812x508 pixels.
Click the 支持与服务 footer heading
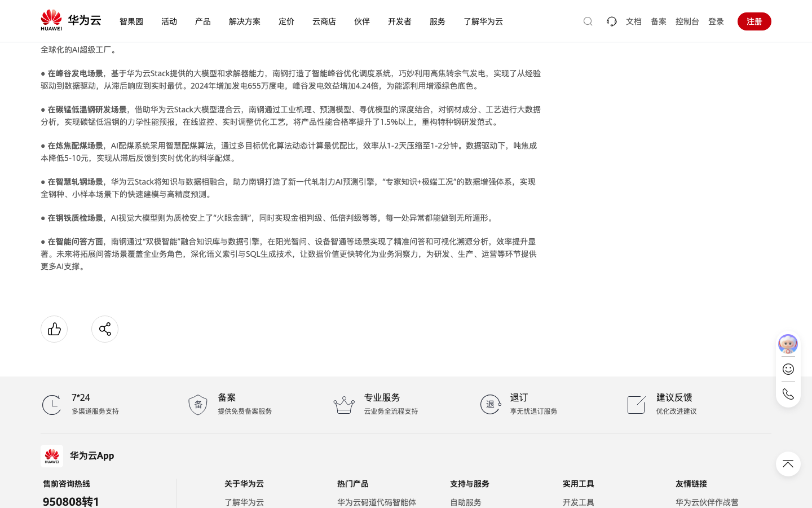click(x=470, y=484)
